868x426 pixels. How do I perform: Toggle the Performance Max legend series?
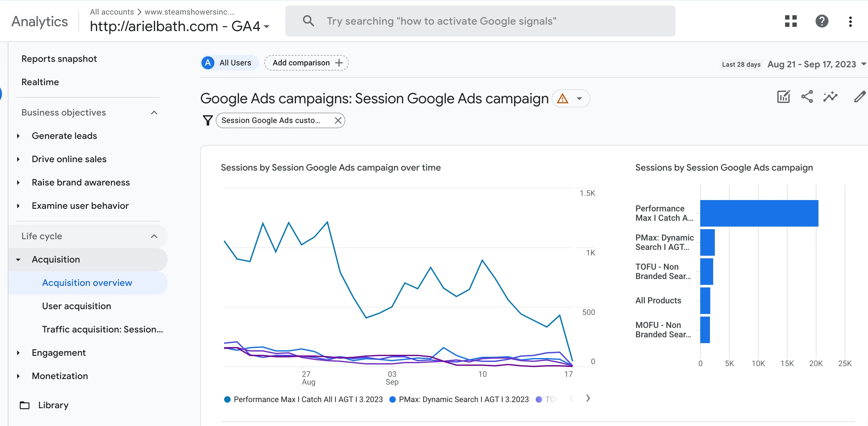[x=303, y=399]
